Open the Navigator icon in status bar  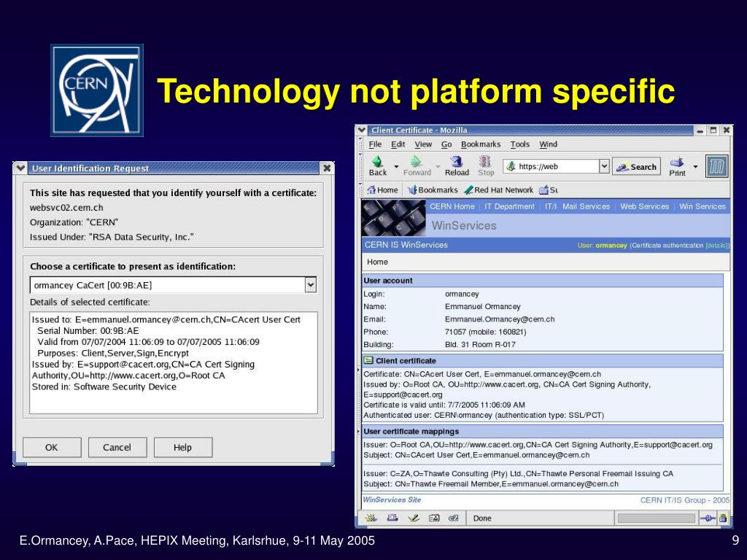click(x=371, y=518)
